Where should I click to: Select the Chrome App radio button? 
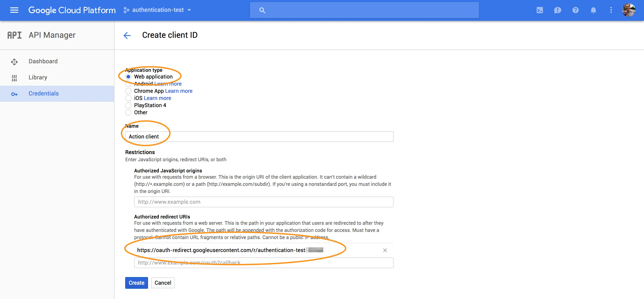(x=128, y=91)
